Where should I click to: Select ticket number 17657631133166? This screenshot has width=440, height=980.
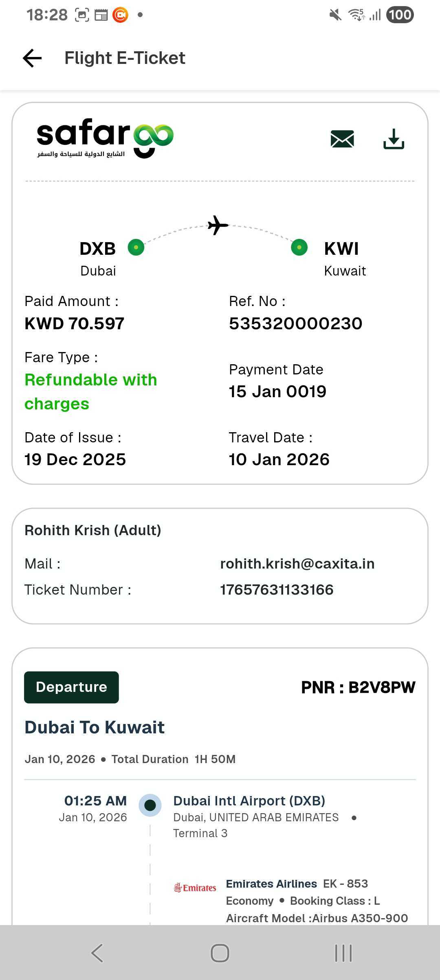click(277, 590)
